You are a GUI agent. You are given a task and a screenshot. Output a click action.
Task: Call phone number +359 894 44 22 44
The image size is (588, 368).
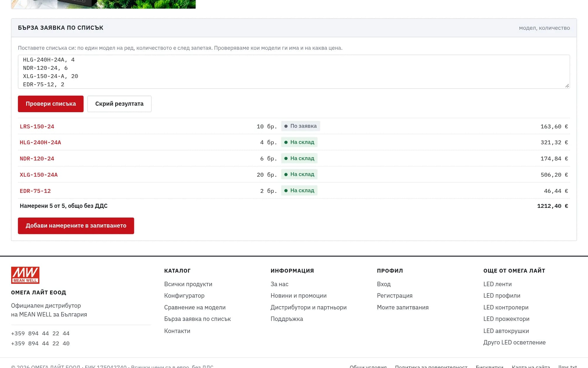(x=40, y=334)
